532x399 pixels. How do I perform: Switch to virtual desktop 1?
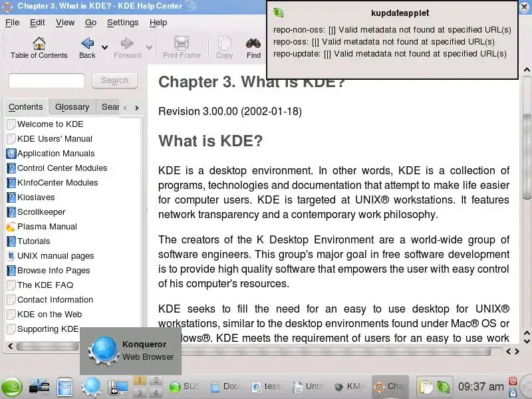point(140,380)
